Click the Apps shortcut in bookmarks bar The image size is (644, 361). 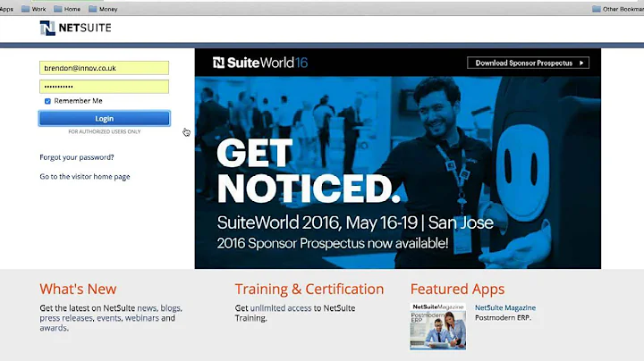coord(6,9)
